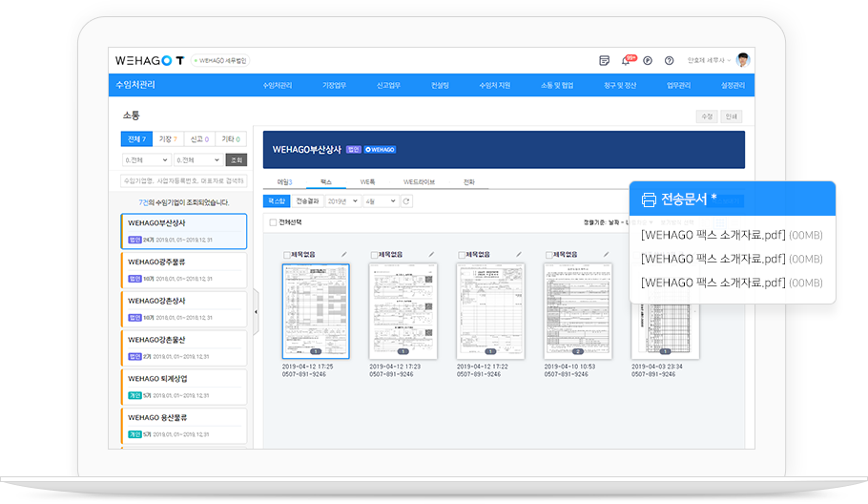Screen dimensions: 868x504
Task: Open the 설정관리 menu
Action: click(733, 85)
